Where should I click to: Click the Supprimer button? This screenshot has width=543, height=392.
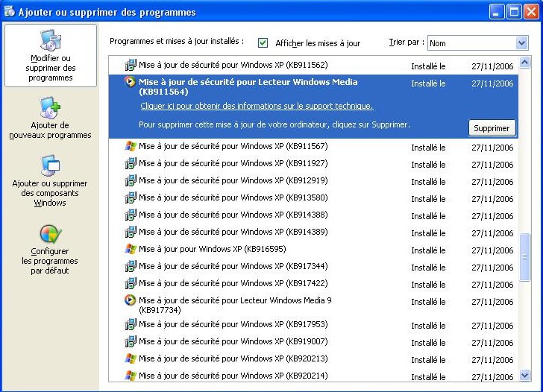[492, 128]
